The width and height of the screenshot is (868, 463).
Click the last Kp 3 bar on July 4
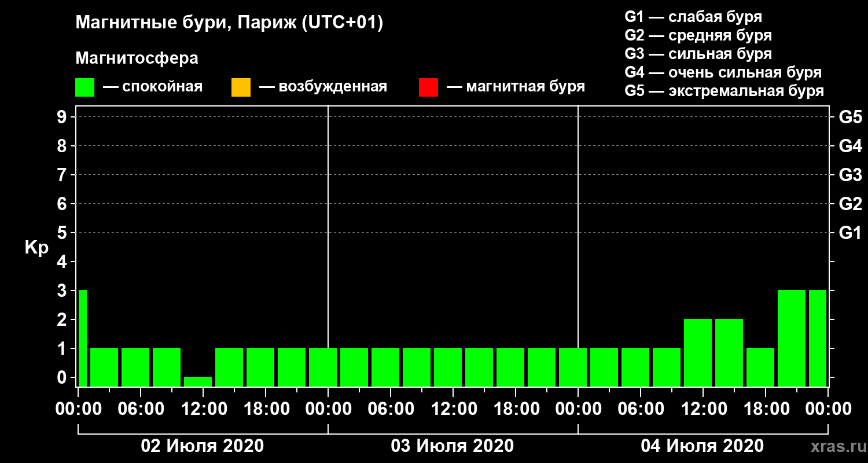(x=818, y=338)
